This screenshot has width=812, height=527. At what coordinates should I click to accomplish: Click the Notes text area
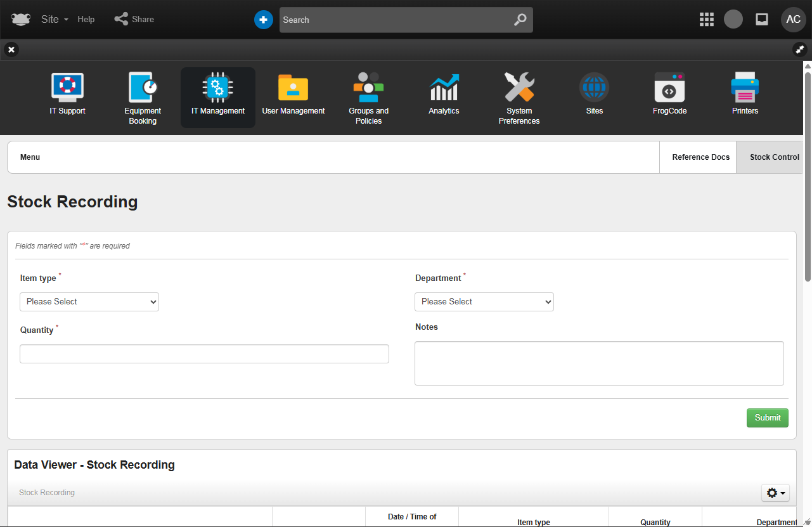(599, 363)
